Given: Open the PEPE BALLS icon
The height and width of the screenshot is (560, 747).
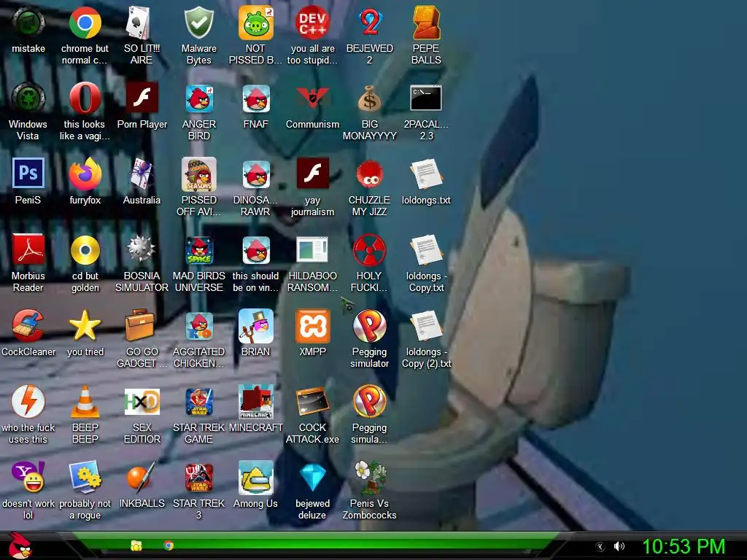Looking at the screenshot, I should (426, 23).
